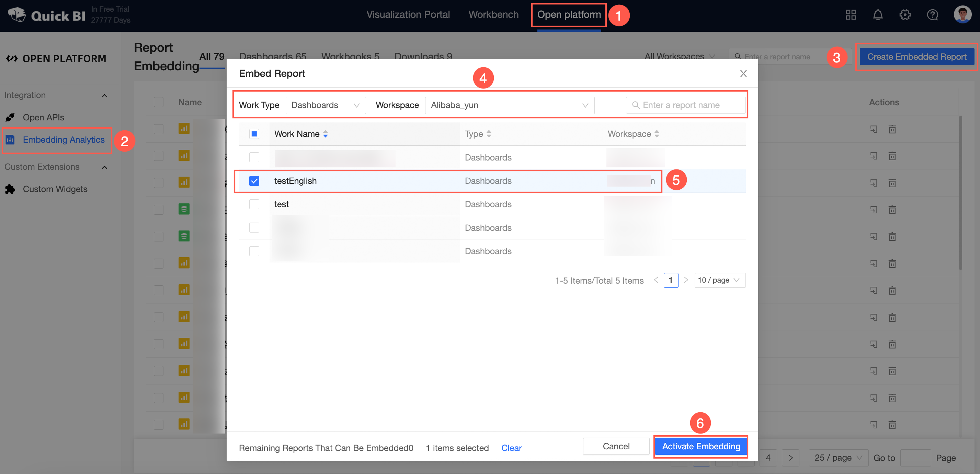Open Custom Widgets in sidebar

coord(55,189)
